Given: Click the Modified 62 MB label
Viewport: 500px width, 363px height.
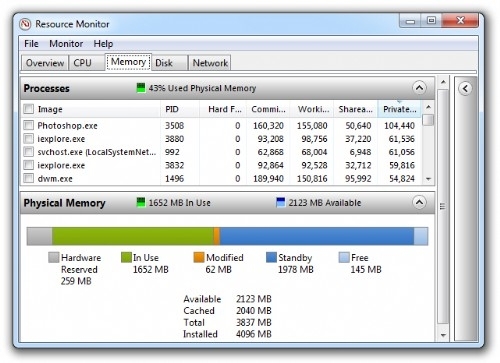Looking at the screenshot, I should tap(224, 263).
